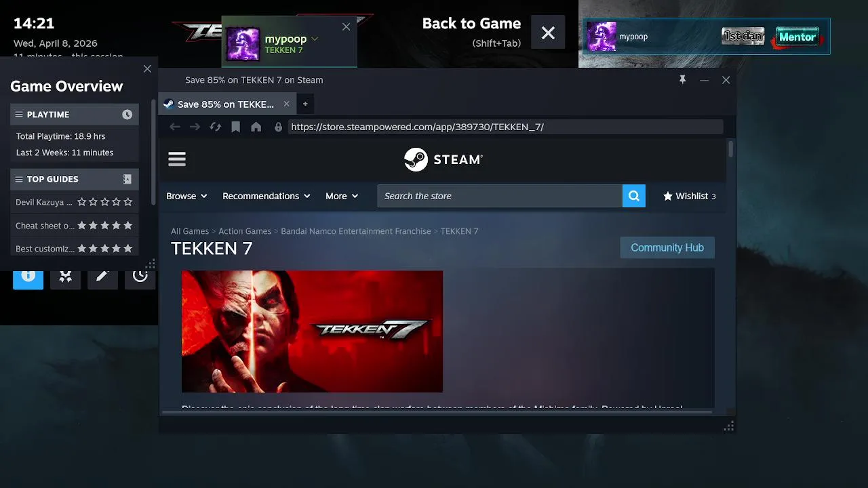Expand the Recommendations menu

coord(267,196)
